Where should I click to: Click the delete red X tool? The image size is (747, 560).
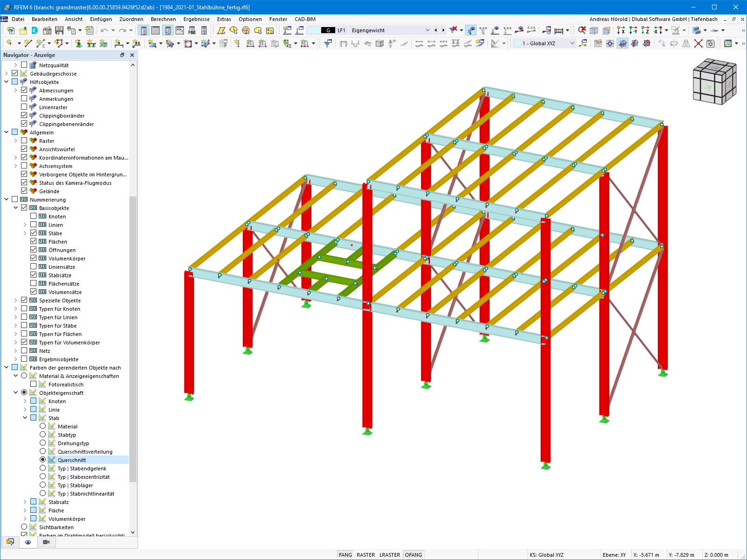tap(698, 43)
